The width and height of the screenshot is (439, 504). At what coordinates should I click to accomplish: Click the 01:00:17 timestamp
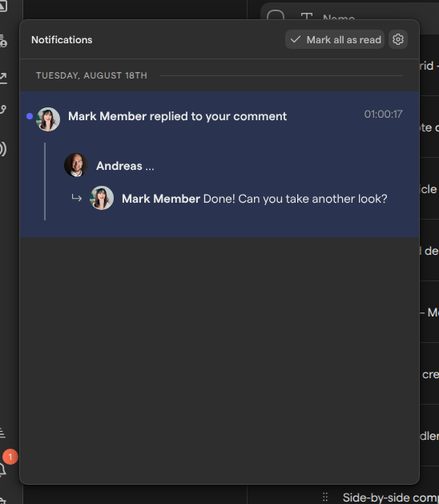point(384,114)
